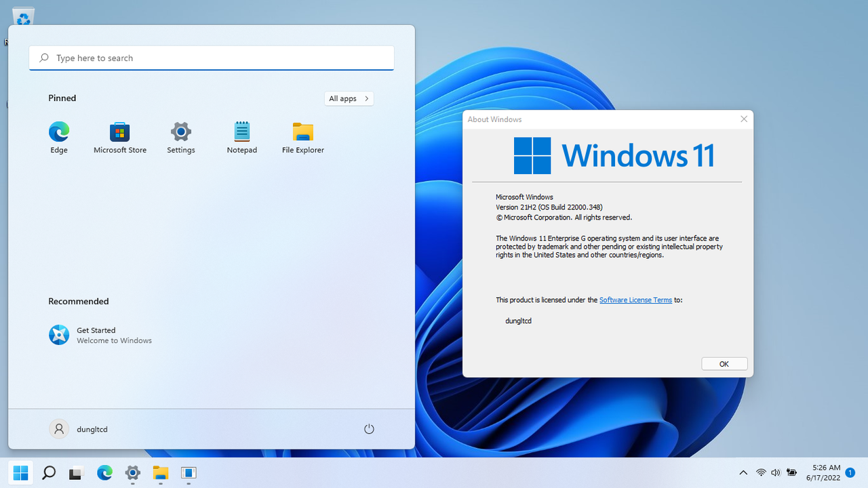Open taskbar Search icon
Image resolution: width=868 pixels, height=488 pixels.
coord(49,472)
